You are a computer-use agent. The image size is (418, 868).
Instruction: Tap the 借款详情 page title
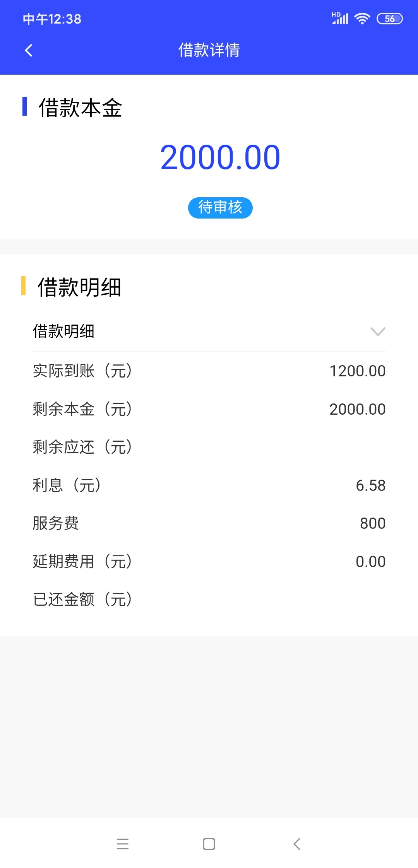tap(209, 50)
